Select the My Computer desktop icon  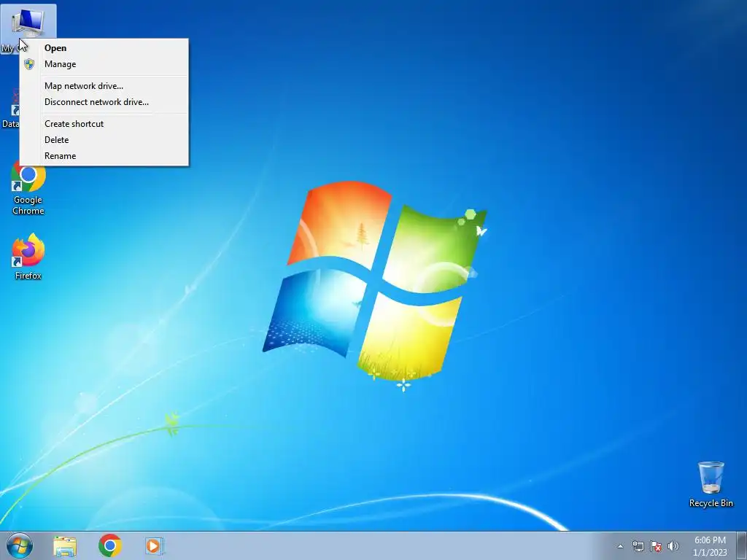coord(28,24)
